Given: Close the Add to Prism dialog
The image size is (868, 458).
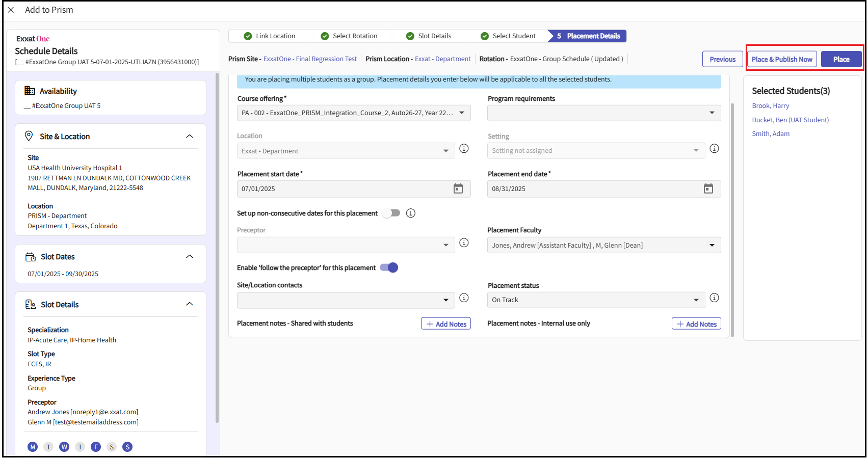Looking at the screenshot, I should (11, 10).
